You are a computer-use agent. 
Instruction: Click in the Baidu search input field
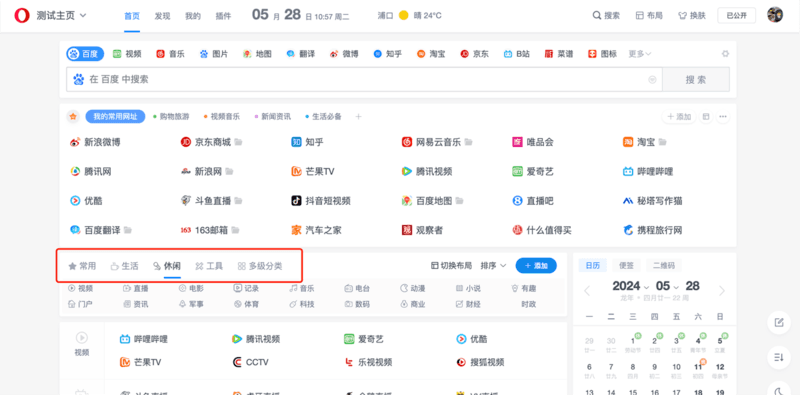pyautogui.click(x=364, y=80)
